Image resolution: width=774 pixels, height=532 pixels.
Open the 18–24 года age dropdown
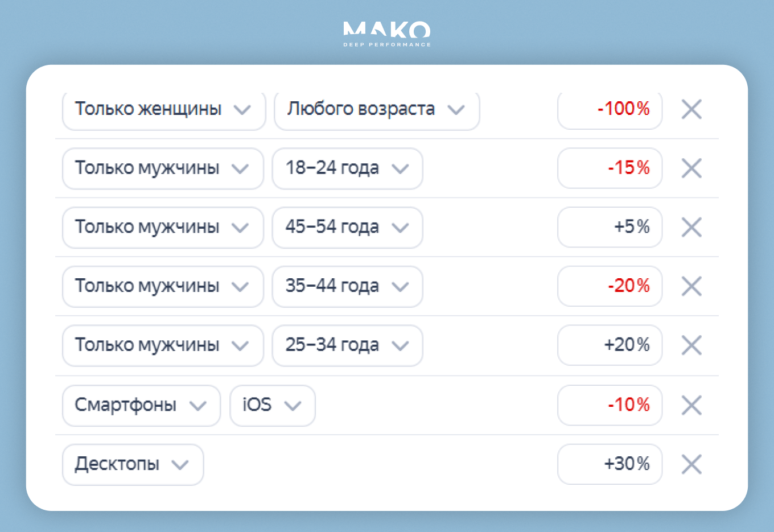click(x=347, y=168)
